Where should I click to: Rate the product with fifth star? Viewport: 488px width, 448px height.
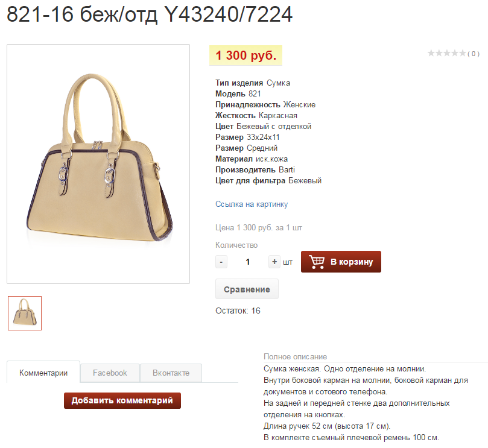(x=463, y=53)
